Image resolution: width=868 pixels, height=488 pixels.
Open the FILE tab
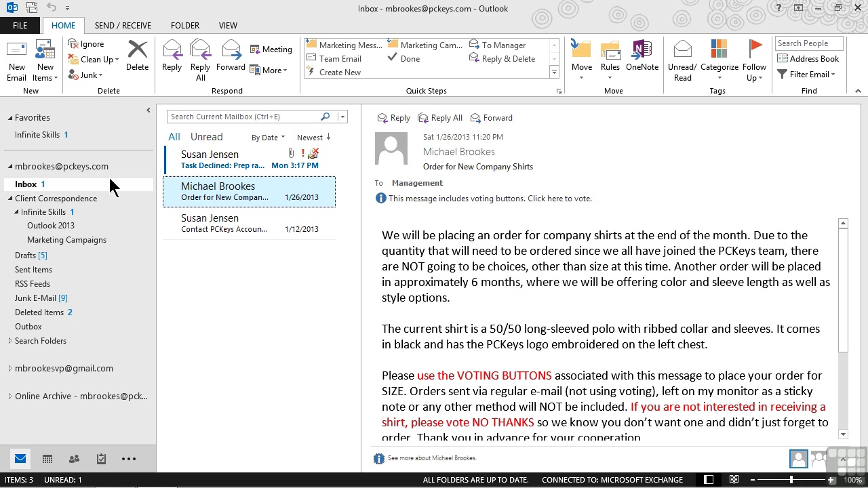pyautogui.click(x=20, y=26)
